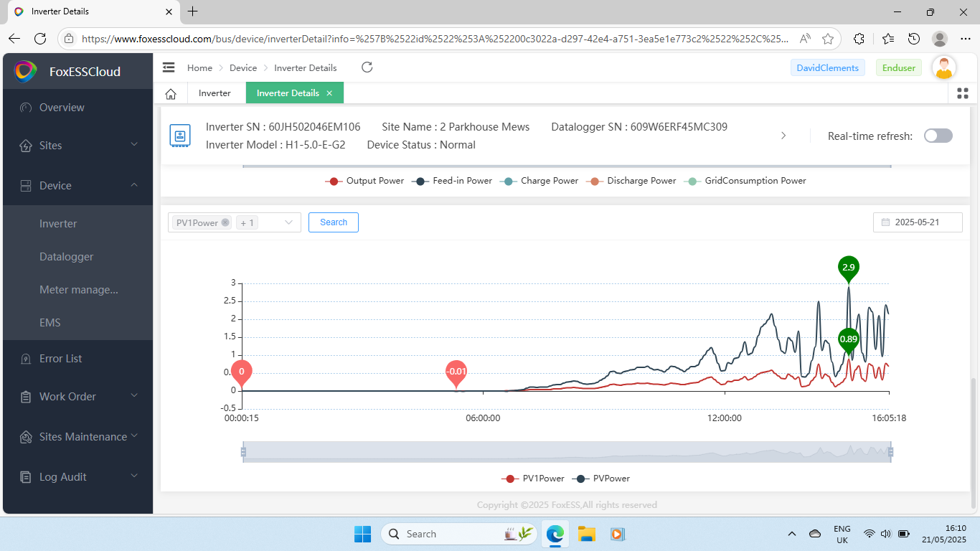The image size is (980, 551).
Task: Expand the Sites menu in sidebar
Action: pyautogui.click(x=78, y=146)
